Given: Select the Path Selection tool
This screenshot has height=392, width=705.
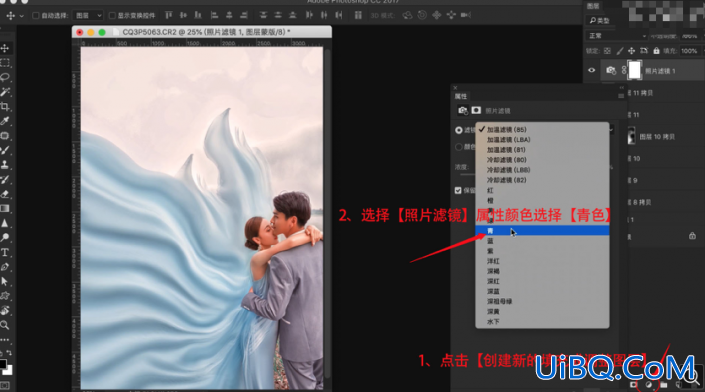Looking at the screenshot, I should click(x=5, y=281).
